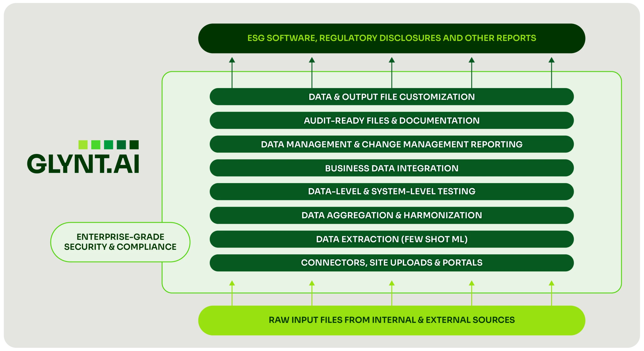Select Data Extraction (Few Shot ML) bar
The width and height of the screenshot is (644, 351).
tap(391, 239)
